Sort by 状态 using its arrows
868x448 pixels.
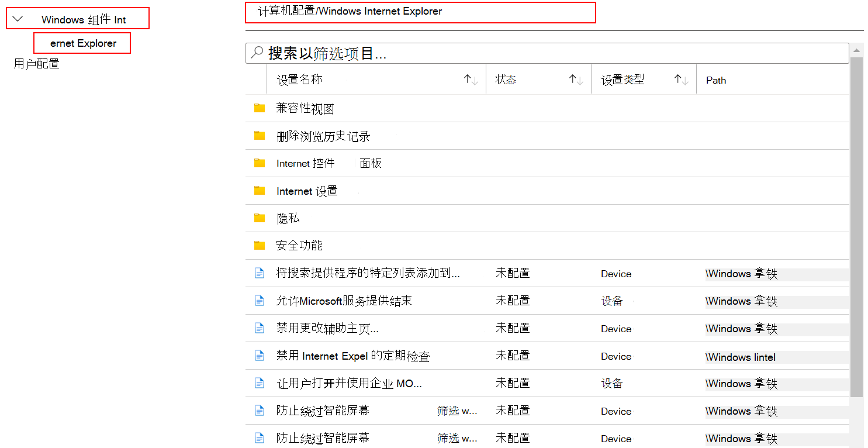tap(576, 80)
